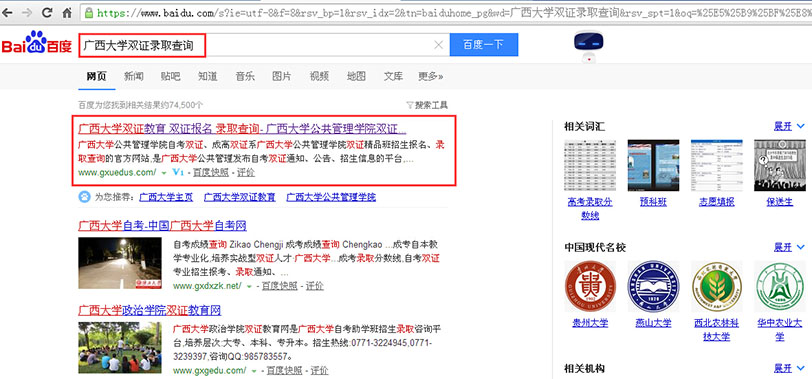This screenshot has width=812, height=379.
Task: Go forward with the browser forward arrow
Action: coord(27,12)
